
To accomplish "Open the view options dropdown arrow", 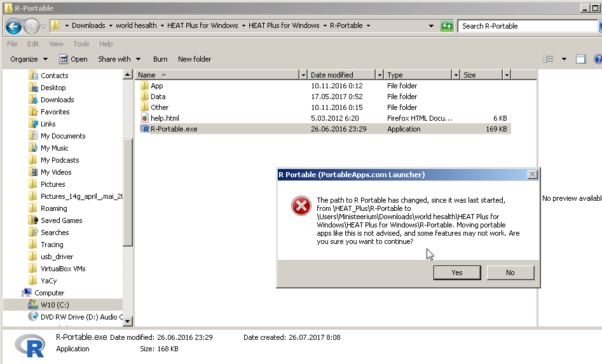I will 564,59.
